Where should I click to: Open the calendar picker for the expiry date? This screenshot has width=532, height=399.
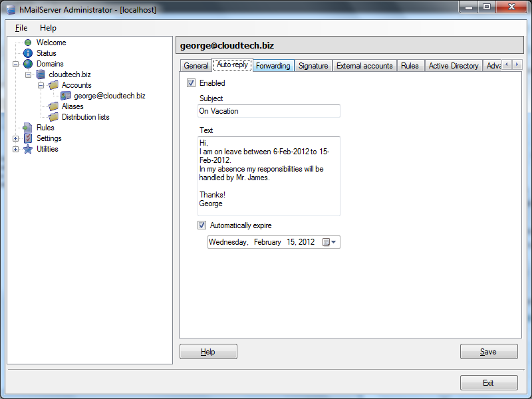click(329, 242)
